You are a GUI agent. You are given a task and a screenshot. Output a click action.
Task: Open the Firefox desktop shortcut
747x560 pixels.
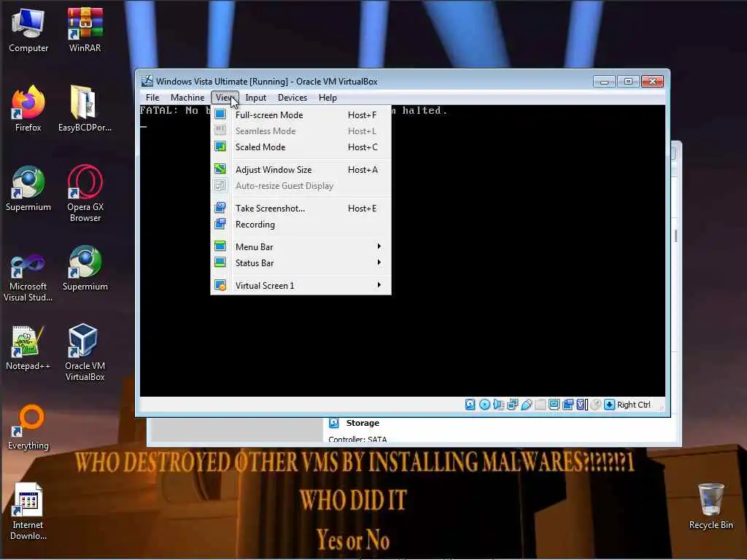pyautogui.click(x=28, y=109)
